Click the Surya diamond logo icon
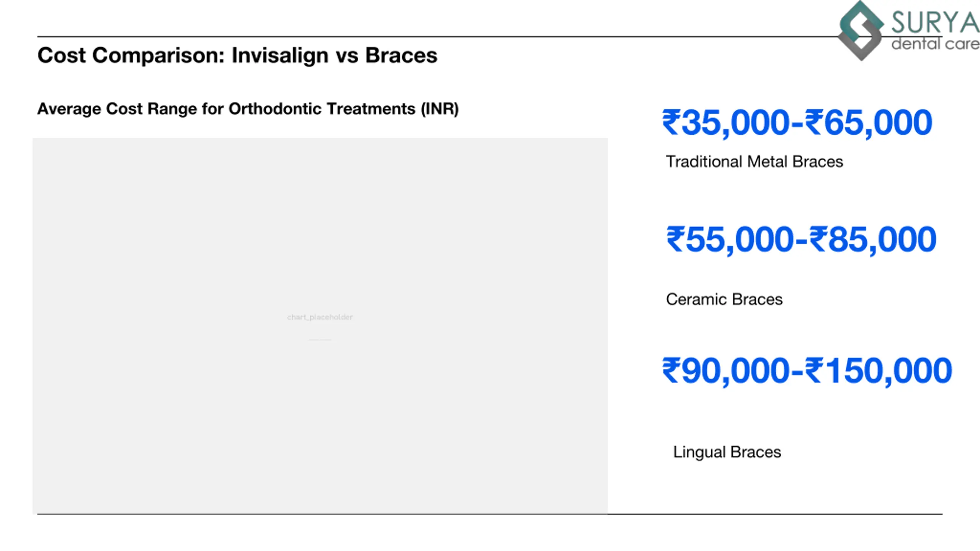This screenshot has width=980, height=551. tap(861, 31)
